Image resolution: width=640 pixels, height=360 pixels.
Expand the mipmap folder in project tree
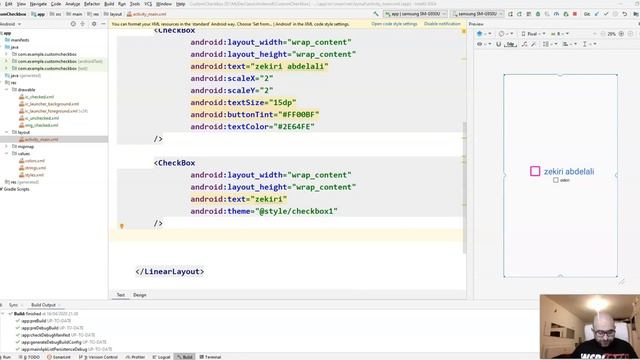7,147
